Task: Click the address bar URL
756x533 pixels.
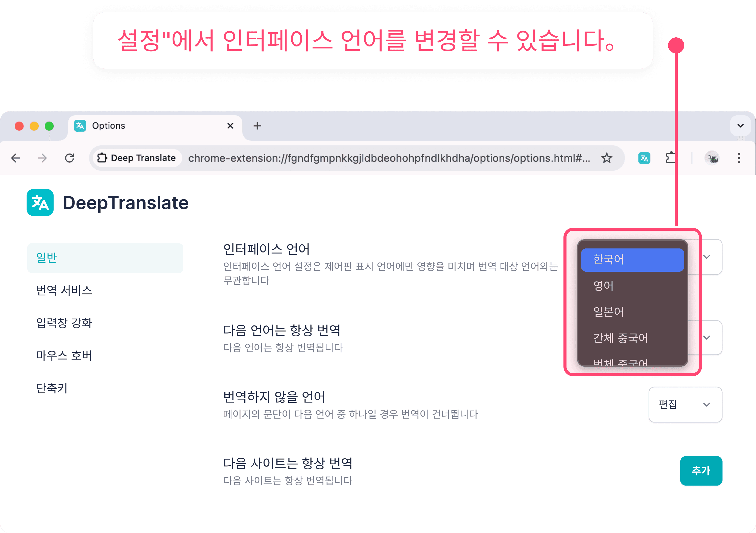Action: click(389, 158)
